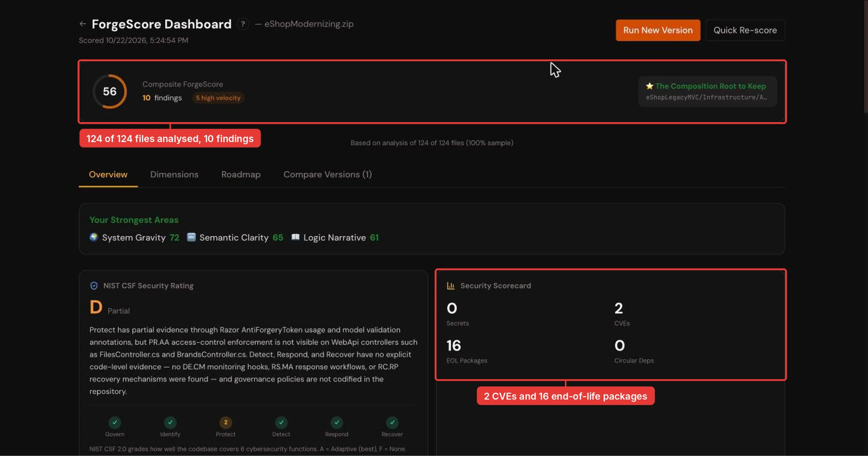The height and width of the screenshot is (456, 868).
Task: Click the circular 56 score gauge
Action: point(110,91)
